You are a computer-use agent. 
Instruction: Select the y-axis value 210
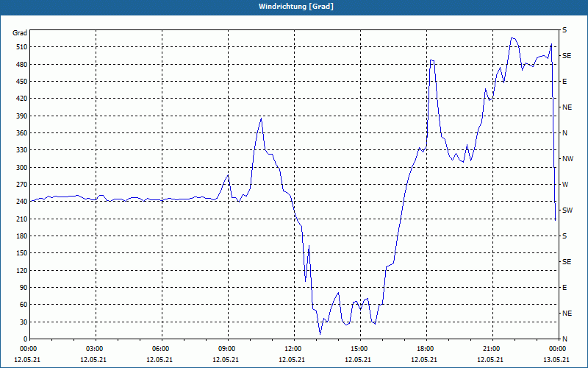click(x=21, y=219)
